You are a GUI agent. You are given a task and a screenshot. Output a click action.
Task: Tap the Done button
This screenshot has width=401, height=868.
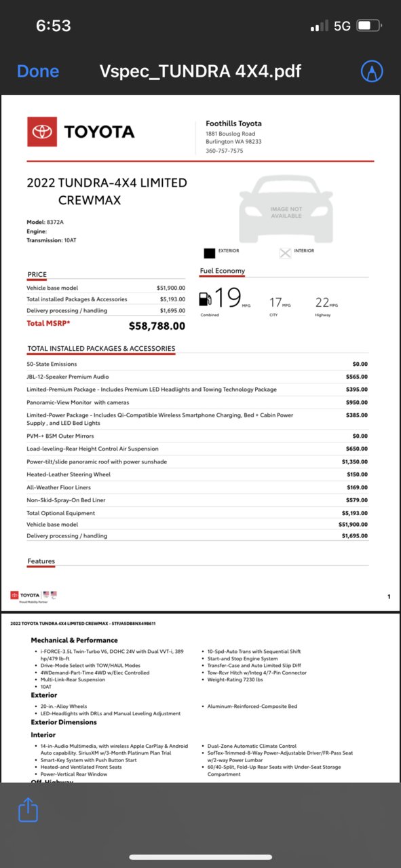pos(38,71)
